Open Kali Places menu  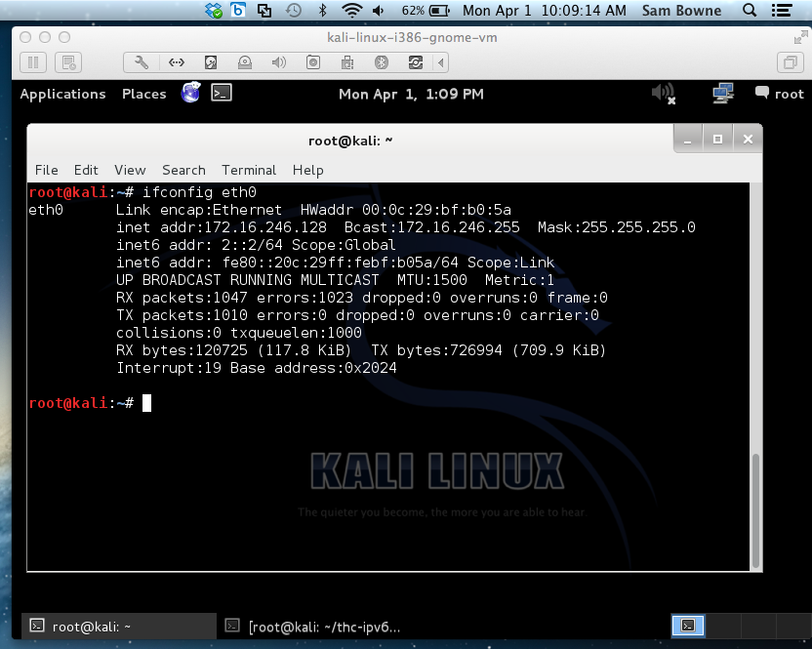144,94
